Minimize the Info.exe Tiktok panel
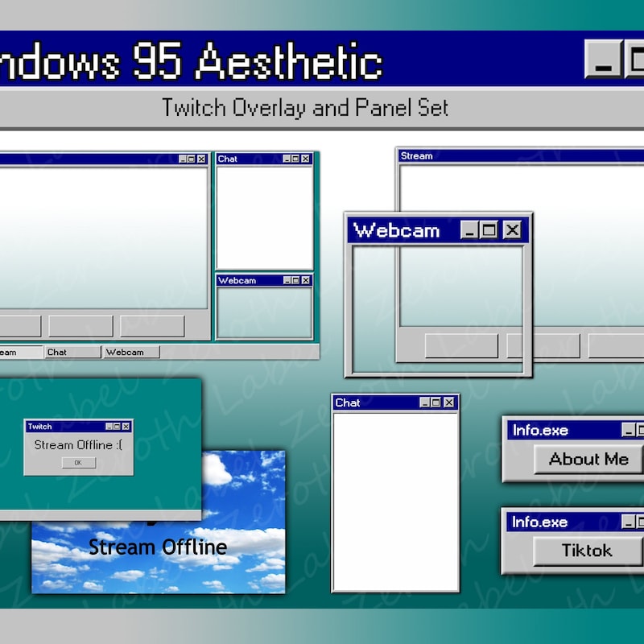 point(626,522)
